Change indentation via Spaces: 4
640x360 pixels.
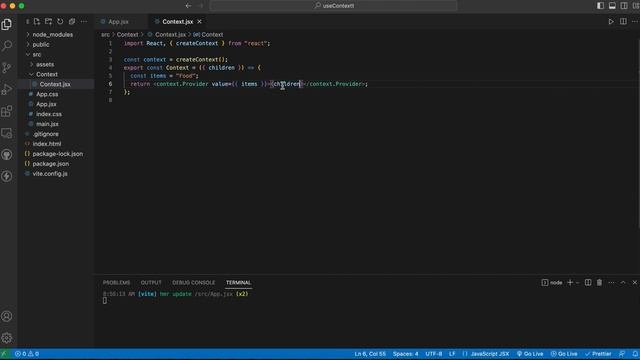click(405, 354)
